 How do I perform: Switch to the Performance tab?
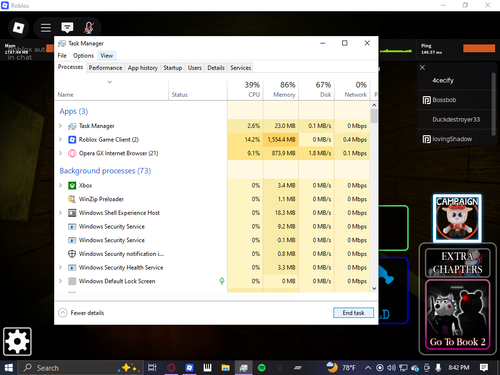click(105, 68)
